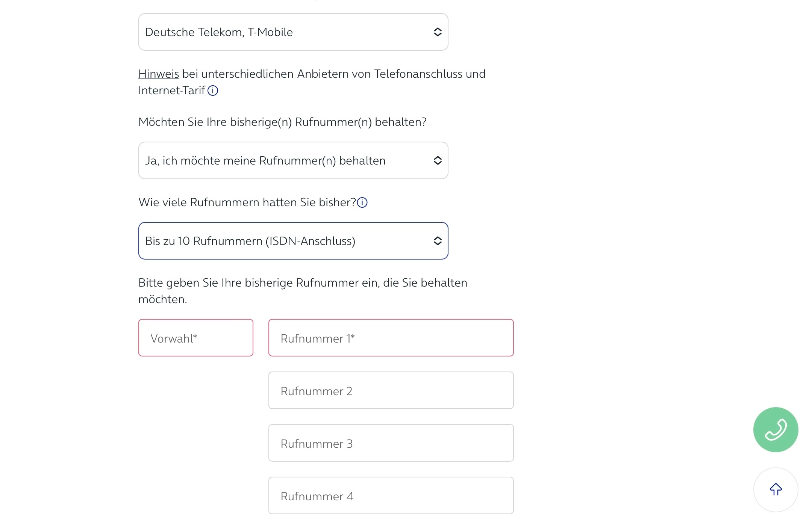This screenshot has width=812, height=527.
Task: Click chevron arrows on ISDN-Anschluss selector
Action: [437, 241]
